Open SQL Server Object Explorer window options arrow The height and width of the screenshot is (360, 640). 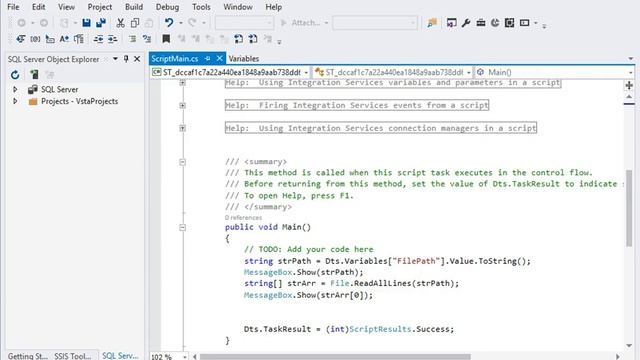click(116, 59)
